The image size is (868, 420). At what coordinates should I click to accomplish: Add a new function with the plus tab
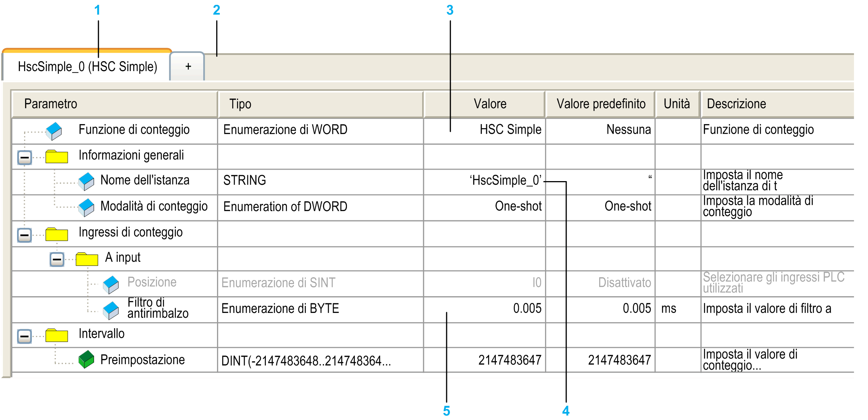pos(188,67)
